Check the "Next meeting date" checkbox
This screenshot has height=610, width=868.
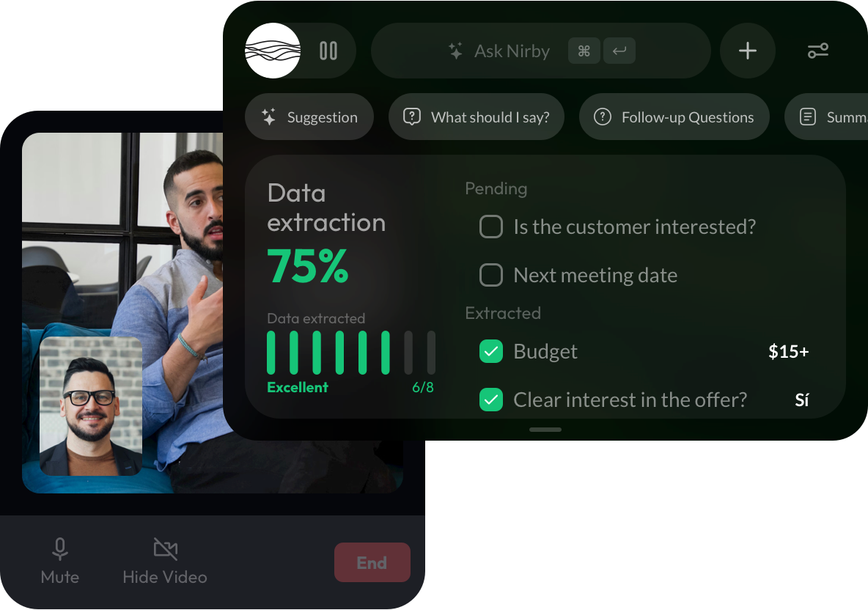click(x=491, y=275)
